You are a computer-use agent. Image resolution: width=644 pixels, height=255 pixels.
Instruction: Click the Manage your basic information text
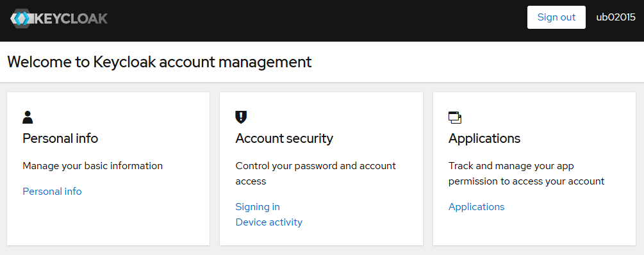[92, 166]
